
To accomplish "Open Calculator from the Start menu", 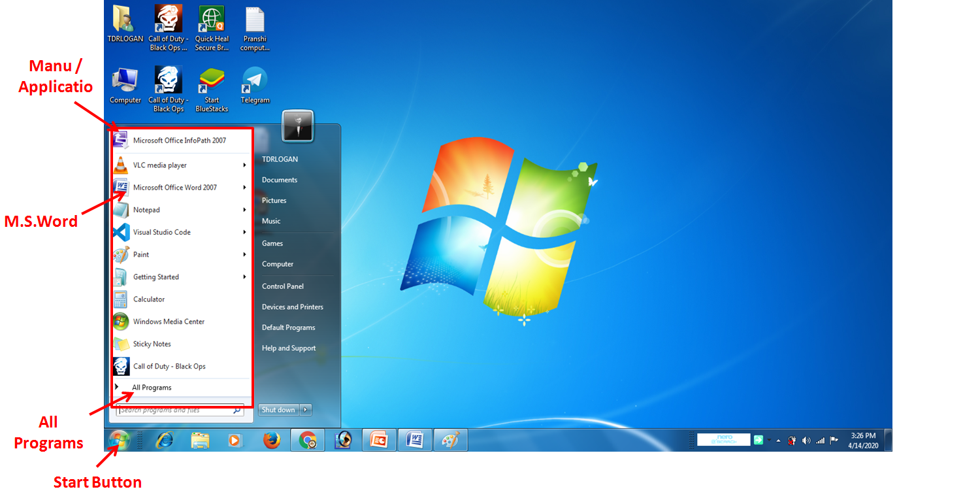I will pyautogui.click(x=180, y=299).
